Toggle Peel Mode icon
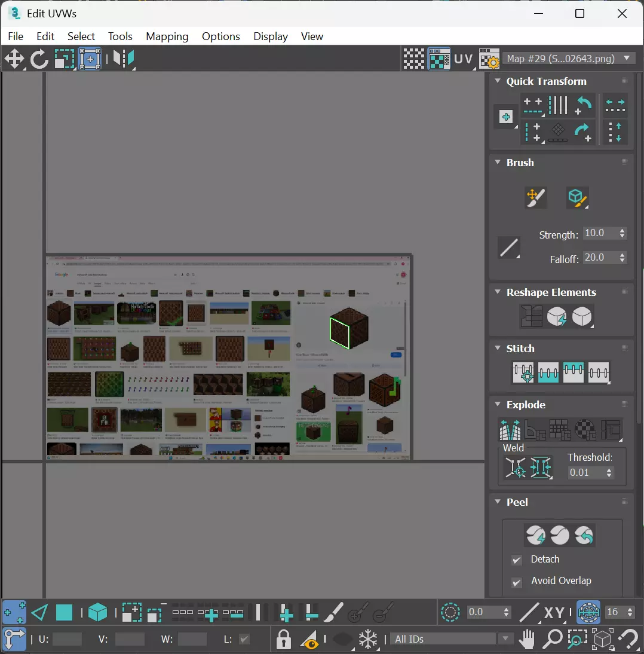 point(560,536)
